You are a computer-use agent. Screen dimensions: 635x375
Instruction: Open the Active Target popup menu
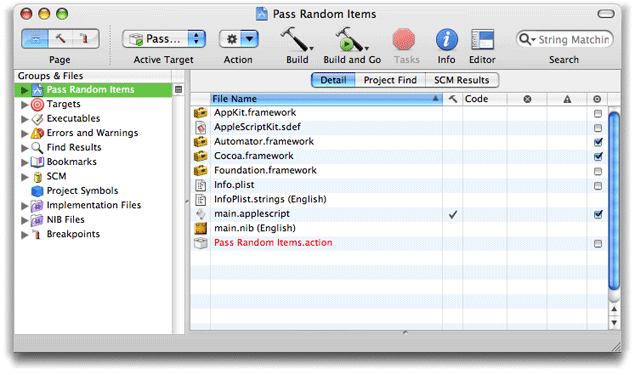pos(164,39)
